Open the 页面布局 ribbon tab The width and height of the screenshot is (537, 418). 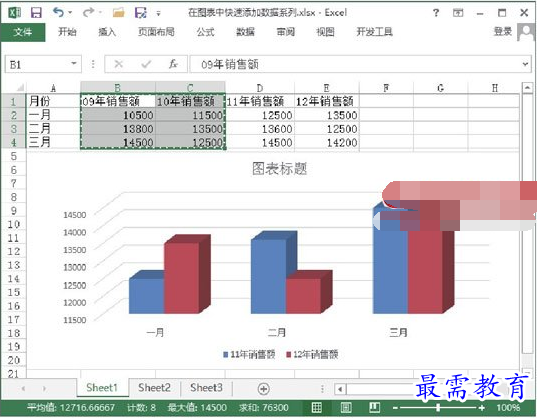pyautogui.click(x=156, y=32)
